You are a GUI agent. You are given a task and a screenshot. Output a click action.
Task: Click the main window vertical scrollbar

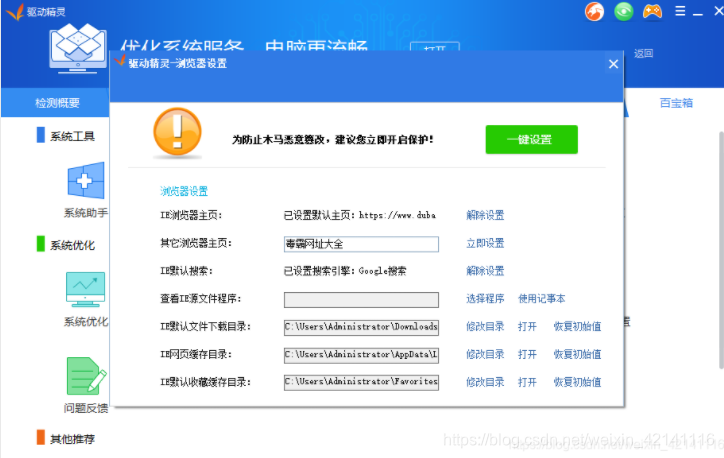point(721,249)
